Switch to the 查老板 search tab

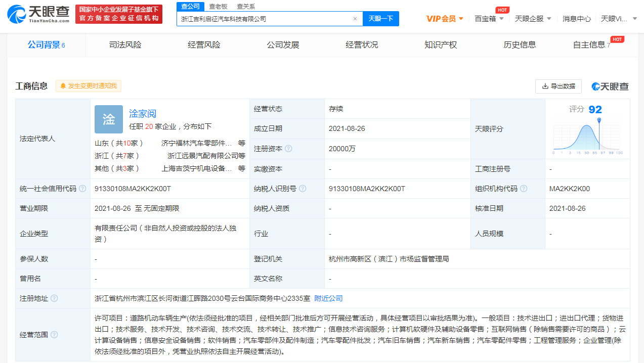tap(218, 6)
